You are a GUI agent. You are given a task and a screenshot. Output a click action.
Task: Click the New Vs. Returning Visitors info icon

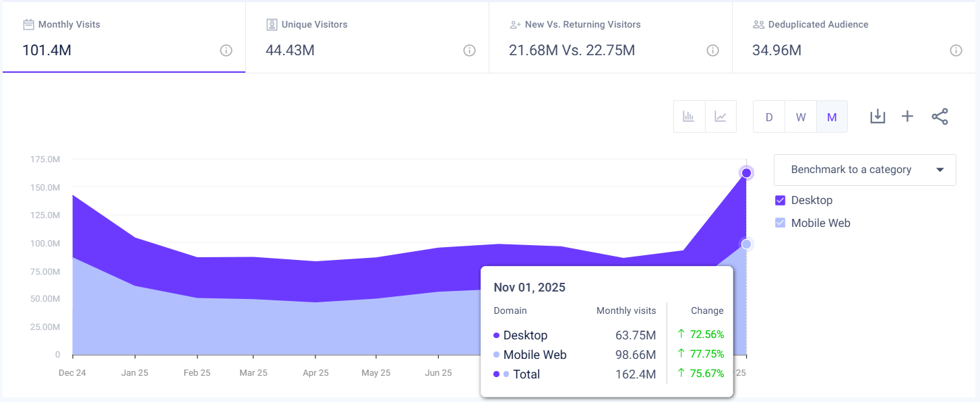coord(712,50)
